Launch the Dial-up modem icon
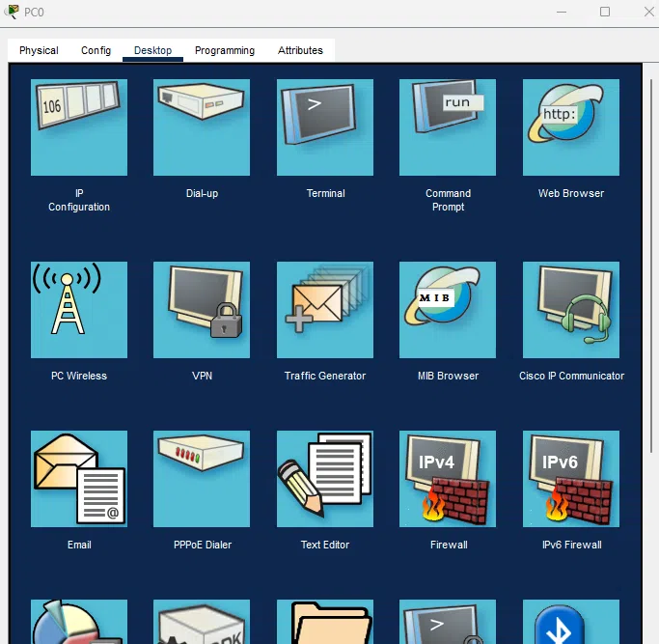The height and width of the screenshot is (644, 659). (x=202, y=127)
